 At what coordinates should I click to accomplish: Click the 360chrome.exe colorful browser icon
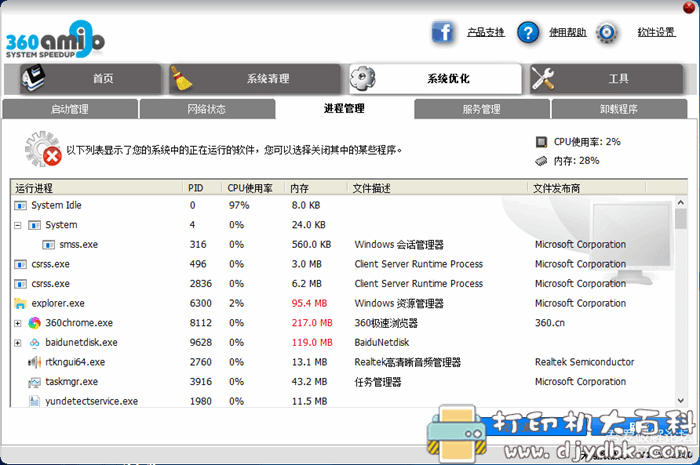coord(34,323)
